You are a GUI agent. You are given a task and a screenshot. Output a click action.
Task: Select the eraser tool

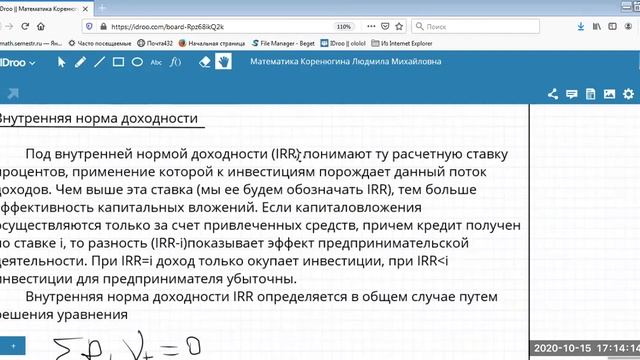(204, 62)
